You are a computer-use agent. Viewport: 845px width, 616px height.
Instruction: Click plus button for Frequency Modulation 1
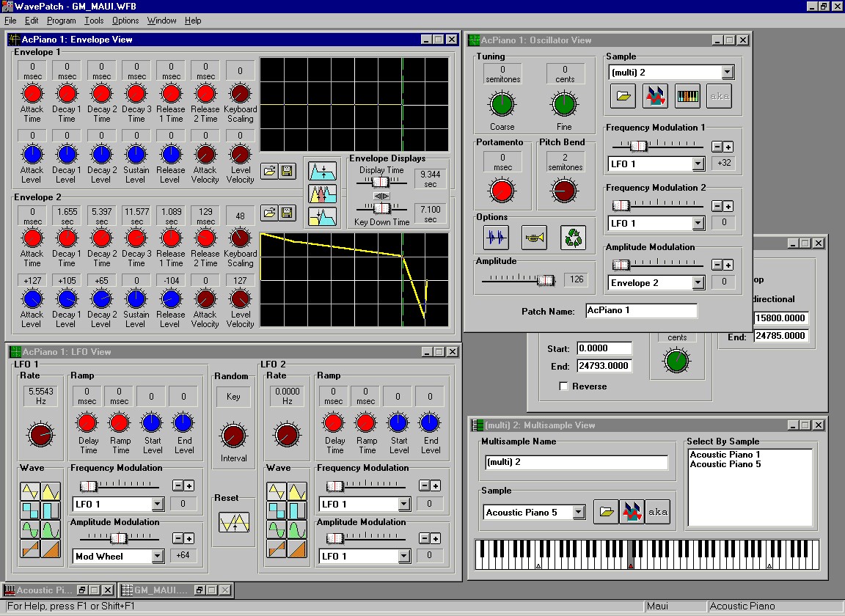pyautogui.click(x=728, y=147)
